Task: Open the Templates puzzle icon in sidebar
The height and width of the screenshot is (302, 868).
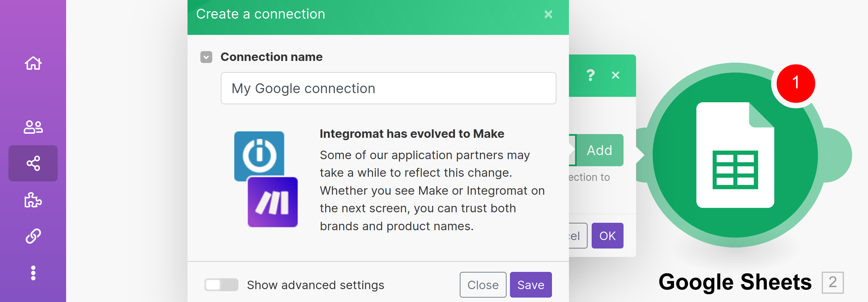Action: pos(33,200)
